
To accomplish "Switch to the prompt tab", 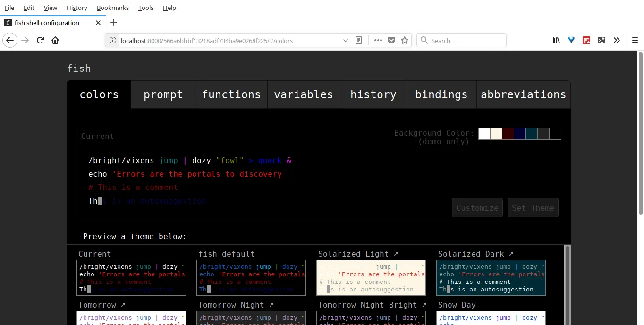I will click(163, 94).
